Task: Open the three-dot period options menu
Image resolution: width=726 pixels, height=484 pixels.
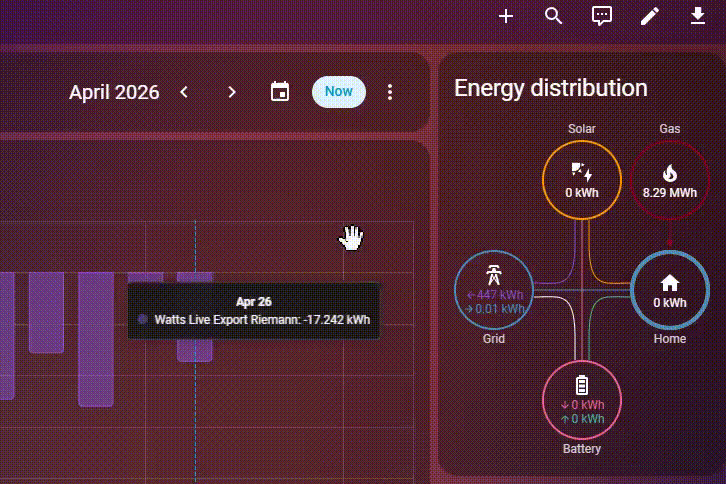Action: tap(390, 92)
